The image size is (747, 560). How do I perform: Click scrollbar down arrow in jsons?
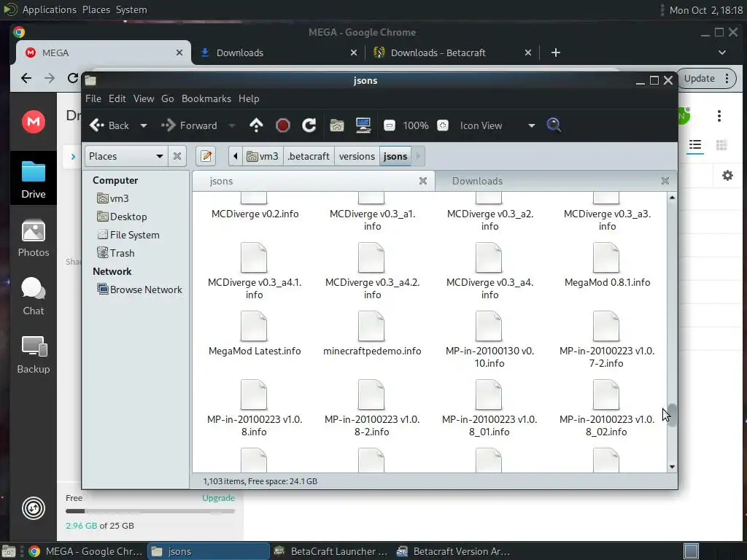(672, 467)
